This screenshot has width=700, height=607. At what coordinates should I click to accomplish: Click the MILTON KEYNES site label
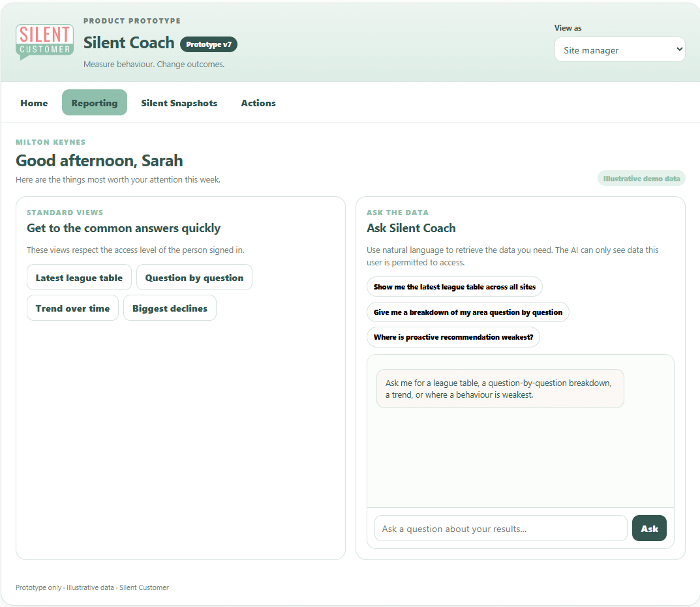coord(50,142)
